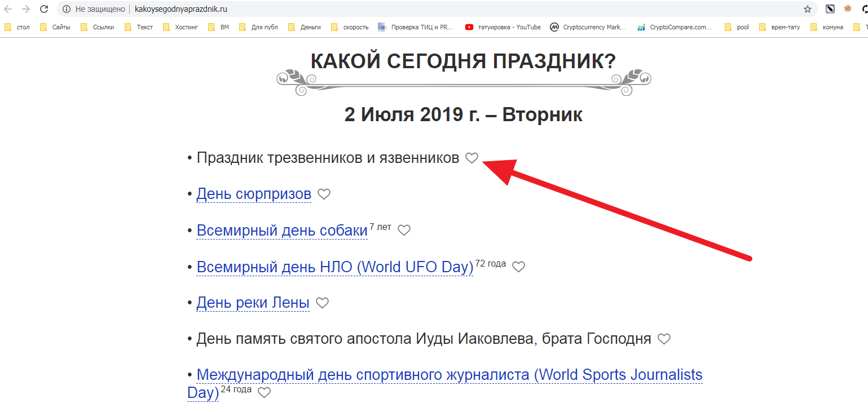Viewport: 868px width, 412px height.
Task: Click heart icon next to День реки Лены
Action: pos(322,303)
